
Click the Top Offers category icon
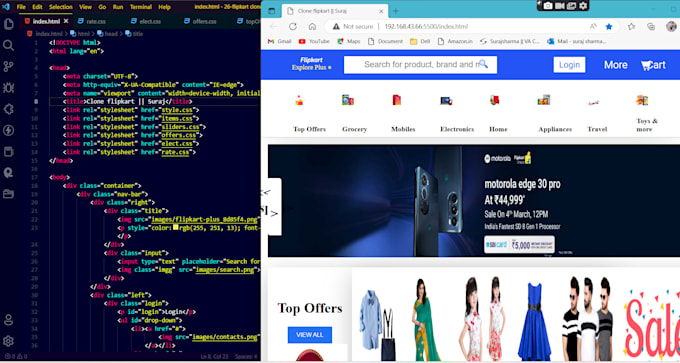point(299,101)
